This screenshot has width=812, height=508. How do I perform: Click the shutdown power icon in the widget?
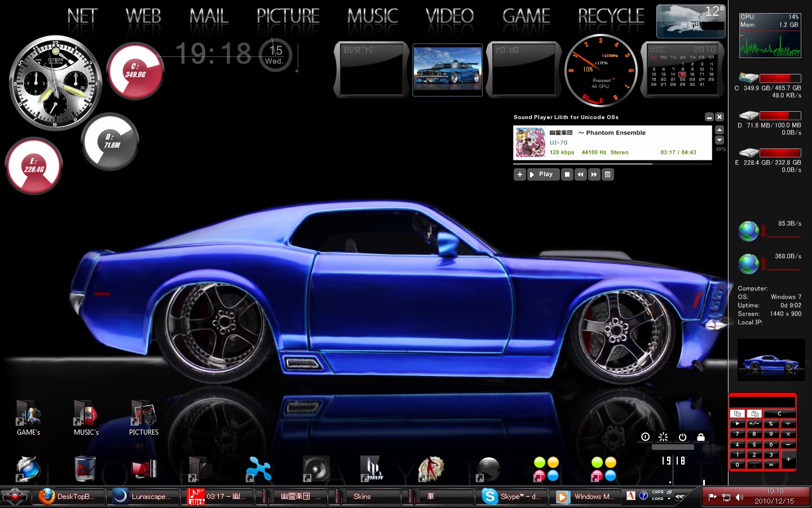tap(682, 437)
